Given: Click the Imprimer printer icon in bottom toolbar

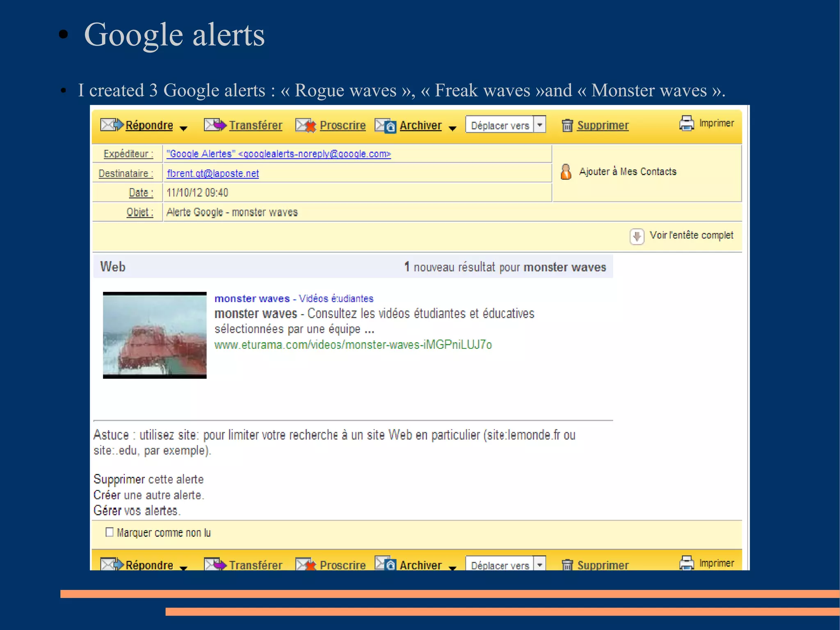Looking at the screenshot, I should pos(687,562).
